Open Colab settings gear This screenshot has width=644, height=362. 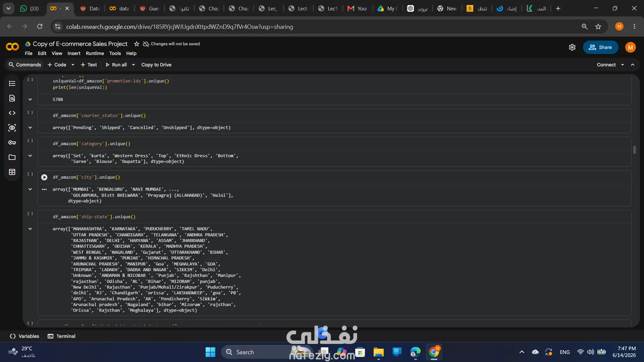572,47
